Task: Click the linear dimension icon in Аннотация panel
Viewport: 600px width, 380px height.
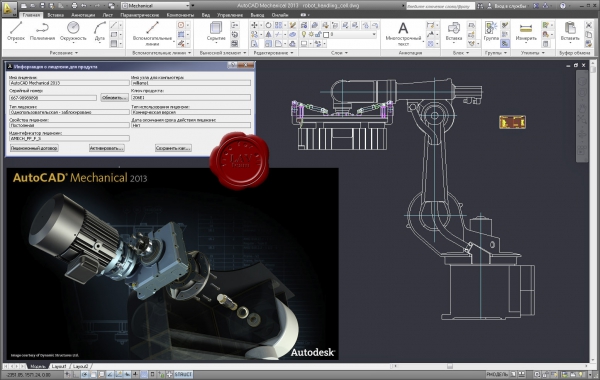Action: (x=430, y=25)
